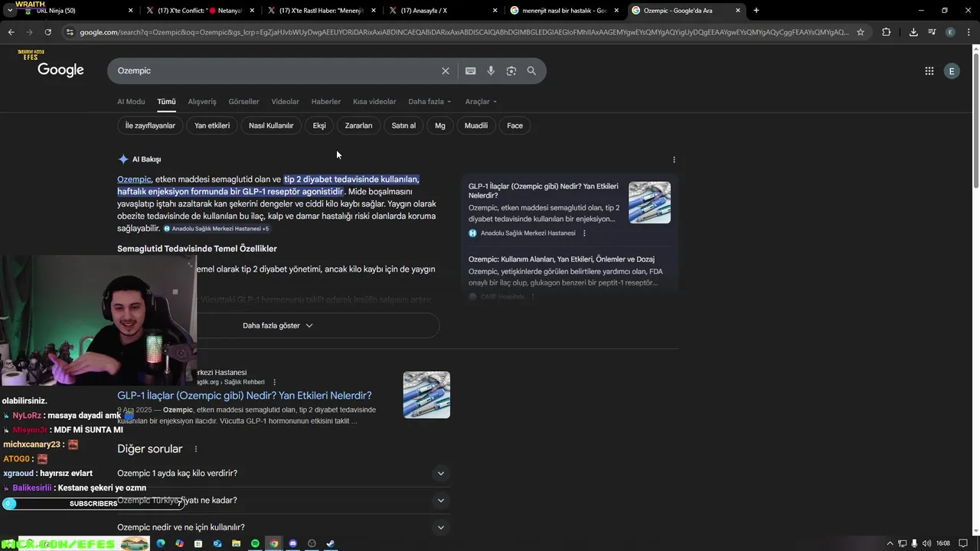Switch to AI Modu tab
This screenshot has height=551, width=980.
point(131,102)
